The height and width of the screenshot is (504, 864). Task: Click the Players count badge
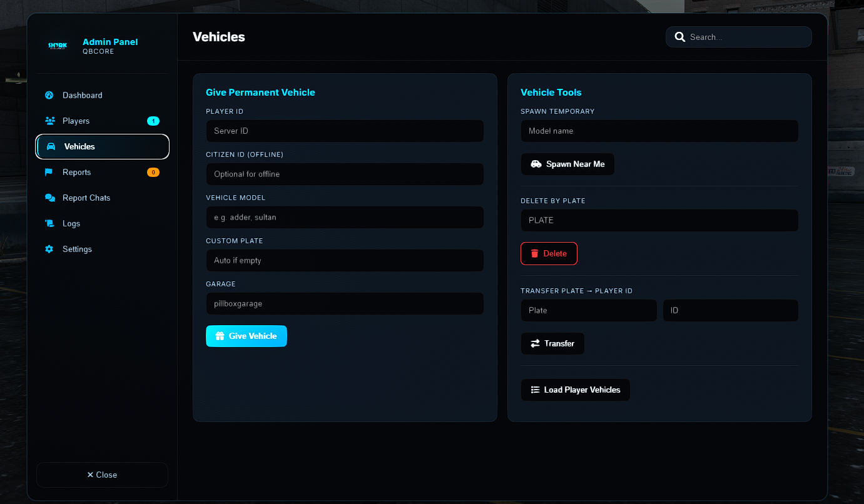coord(153,121)
